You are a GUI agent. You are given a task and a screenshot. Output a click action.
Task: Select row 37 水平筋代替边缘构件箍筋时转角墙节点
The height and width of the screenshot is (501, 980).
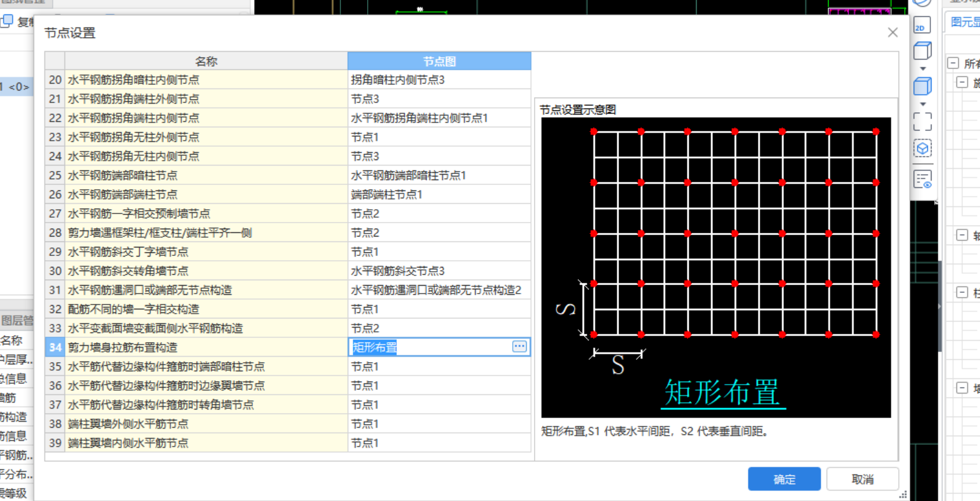coord(206,405)
